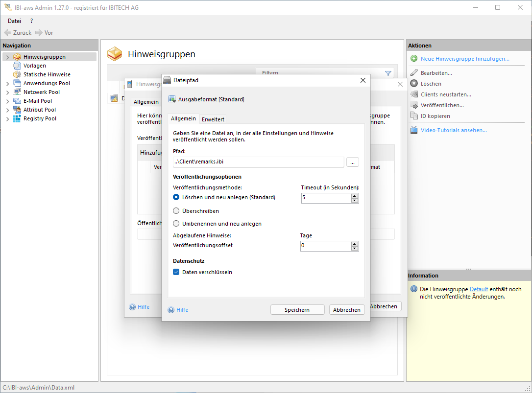
Task: Select the Überschreiben radio option
Action: (176, 211)
